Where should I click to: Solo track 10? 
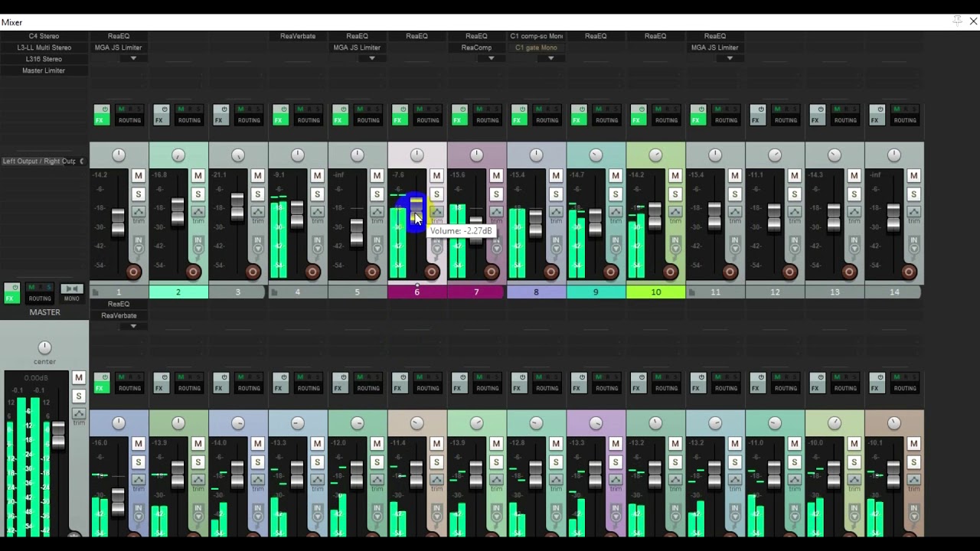click(676, 194)
